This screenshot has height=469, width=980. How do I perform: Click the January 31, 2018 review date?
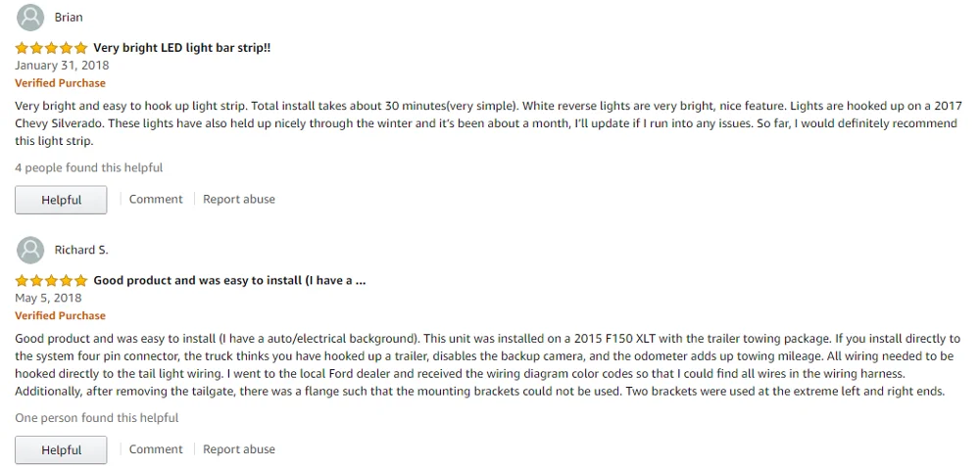[62, 66]
